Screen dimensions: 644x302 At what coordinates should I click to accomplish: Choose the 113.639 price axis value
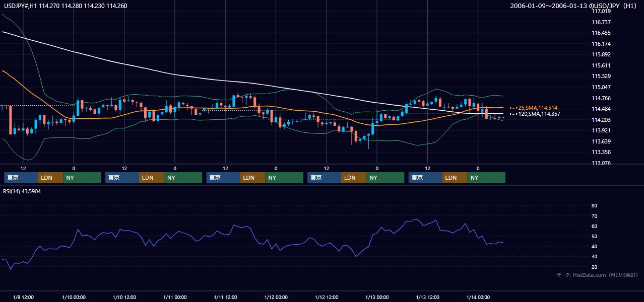tap(601, 141)
